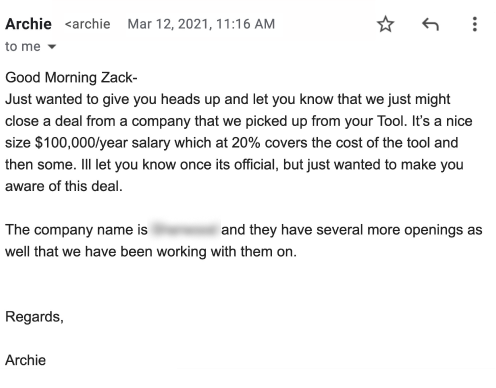
Task: Click the bold sender name Archie
Action: coord(28,24)
